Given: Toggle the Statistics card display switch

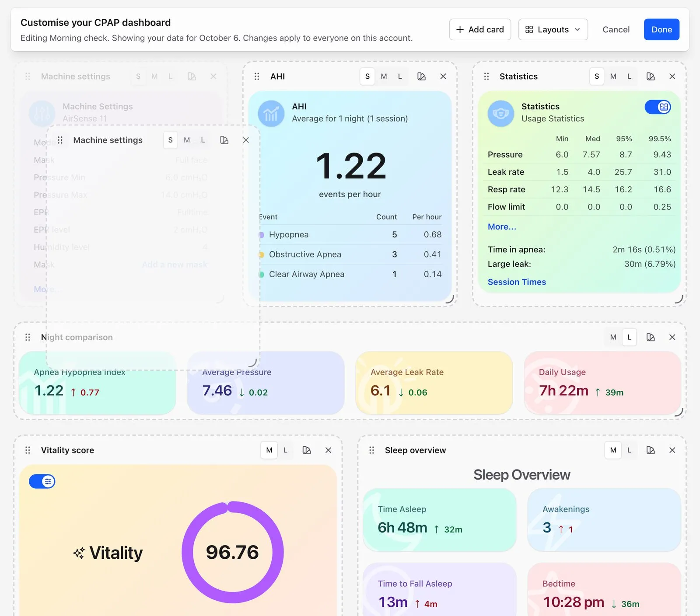Looking at the screenshot, I should [658, 107].
